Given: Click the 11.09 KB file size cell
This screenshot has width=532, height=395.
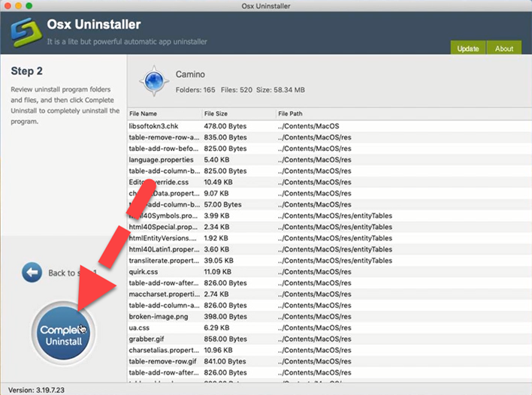Looking at the screenshot, I should point(217,272).
